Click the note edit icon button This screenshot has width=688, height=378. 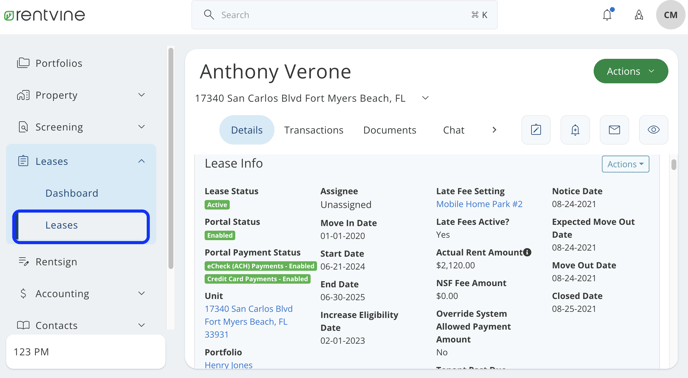tap(536, 130)
